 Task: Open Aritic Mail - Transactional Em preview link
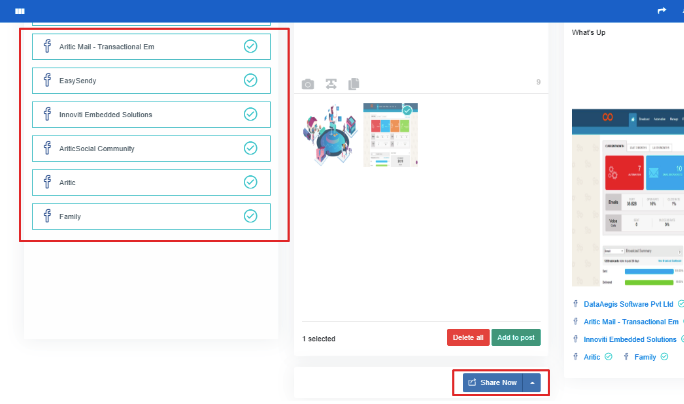click(x=631, y=322)
